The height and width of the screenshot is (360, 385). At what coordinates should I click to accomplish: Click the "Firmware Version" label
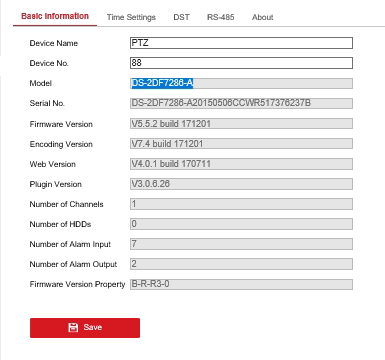click(x=61, y=124)
